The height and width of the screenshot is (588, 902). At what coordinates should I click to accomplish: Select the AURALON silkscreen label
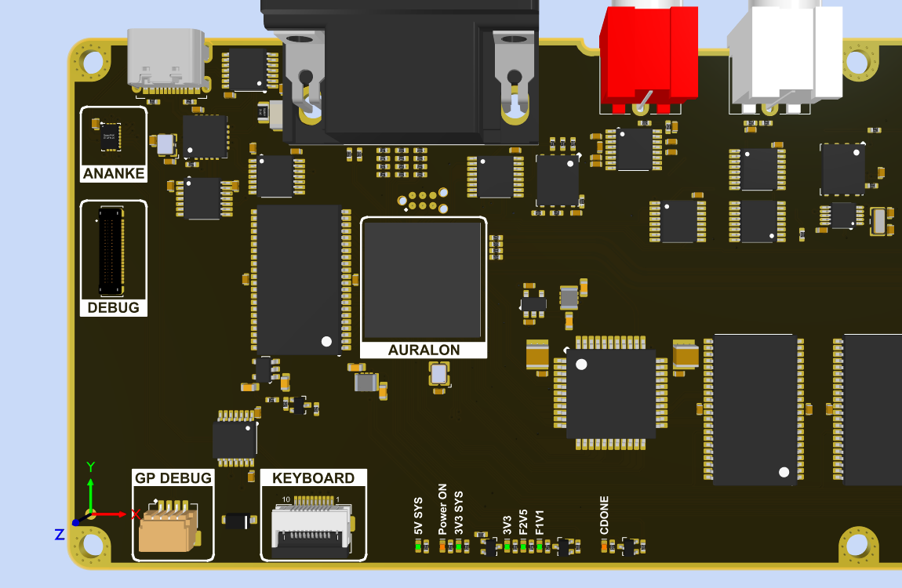(x=424, y=350)
